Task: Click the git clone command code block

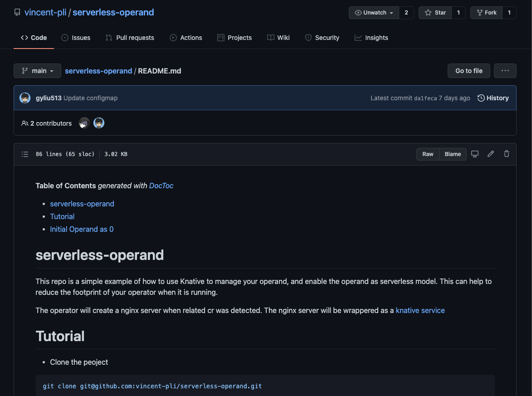Action: point(265,386)
